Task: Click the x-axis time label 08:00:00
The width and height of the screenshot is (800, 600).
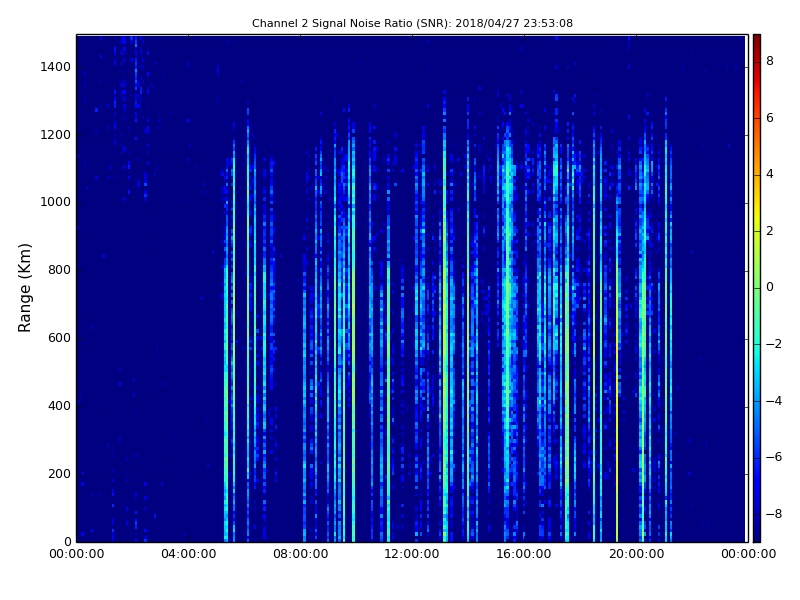Action: (x=301, y=554)
